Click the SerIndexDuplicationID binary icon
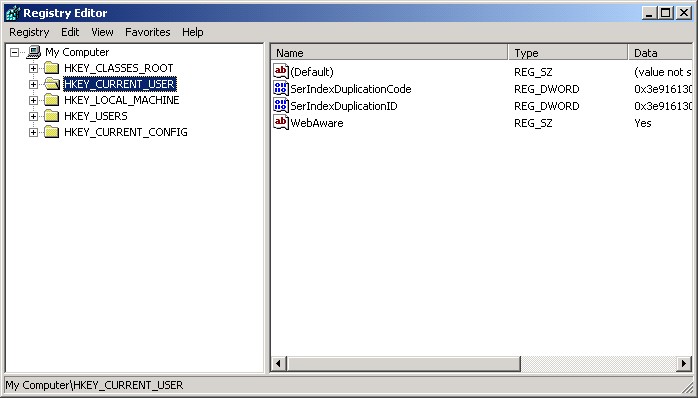The height and width of the screenshot is (398, 698). pyautogui.click(x=281, y=106)
